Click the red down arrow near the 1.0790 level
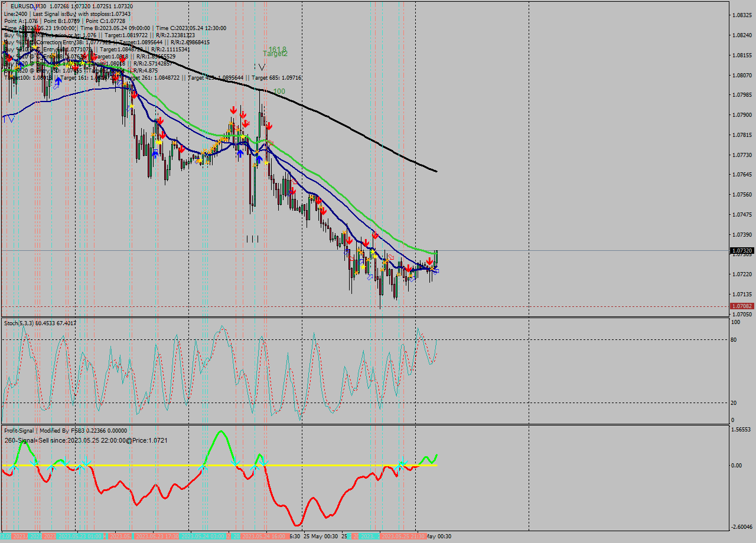Screen dimensions: 756x543 coord(233,110)
